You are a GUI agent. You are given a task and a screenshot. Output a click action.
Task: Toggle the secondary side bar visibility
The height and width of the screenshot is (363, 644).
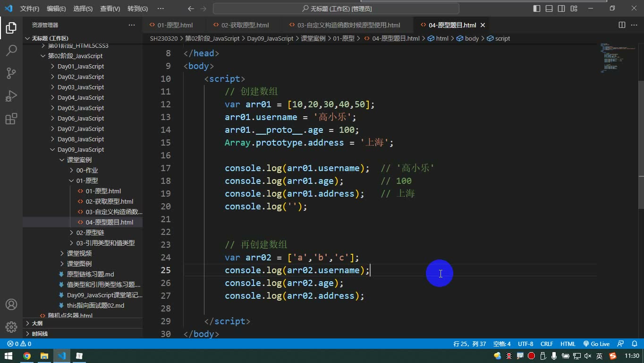[x=561, y=9]
